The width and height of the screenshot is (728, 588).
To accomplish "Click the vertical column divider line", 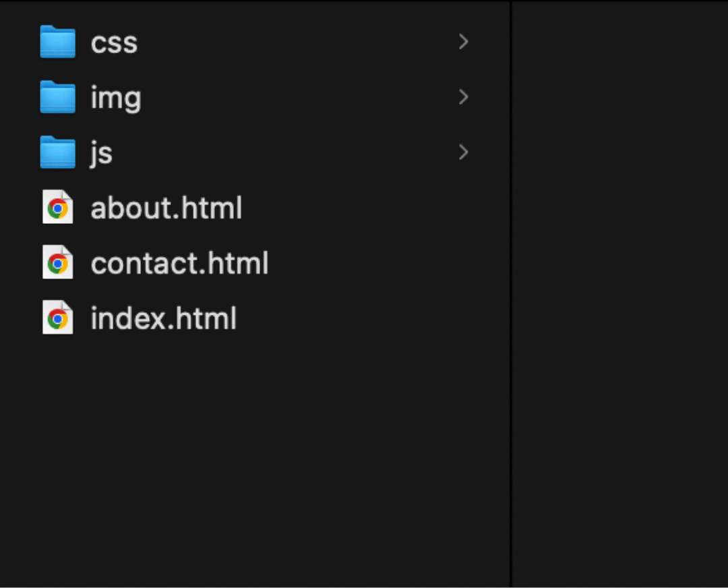I will 511,294.
